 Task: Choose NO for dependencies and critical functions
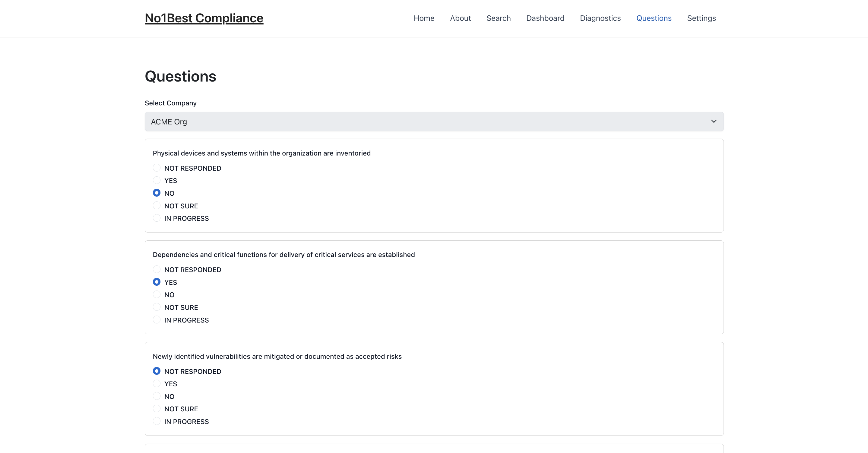point(157,294)
